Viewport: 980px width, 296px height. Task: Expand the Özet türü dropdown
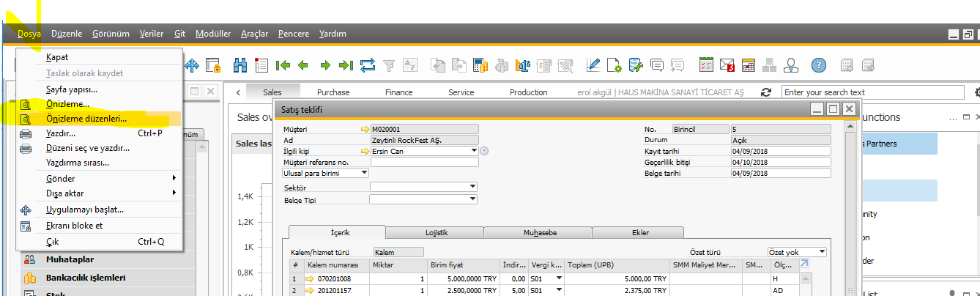coord(822,252)
